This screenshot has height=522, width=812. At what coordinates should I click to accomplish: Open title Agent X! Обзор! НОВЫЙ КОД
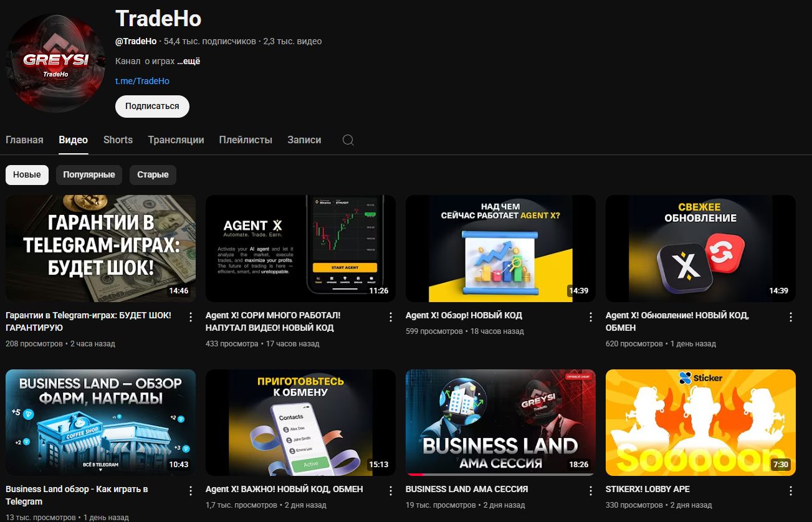tap(464, 315)
